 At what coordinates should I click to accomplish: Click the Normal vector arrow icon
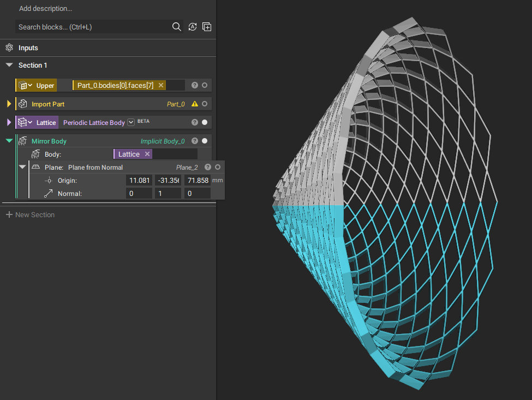click(49, 193)
